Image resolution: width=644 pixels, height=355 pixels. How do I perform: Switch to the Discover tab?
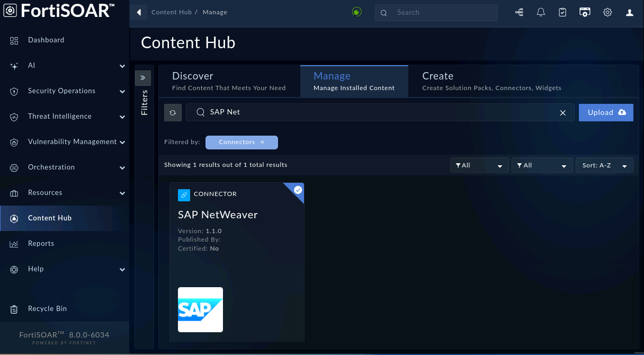229,81
